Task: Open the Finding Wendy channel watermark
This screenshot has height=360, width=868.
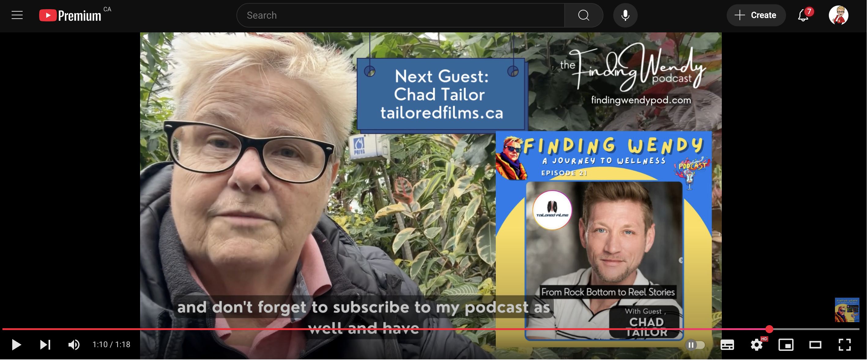Action: pyautogui.click(x=847, y=310)
